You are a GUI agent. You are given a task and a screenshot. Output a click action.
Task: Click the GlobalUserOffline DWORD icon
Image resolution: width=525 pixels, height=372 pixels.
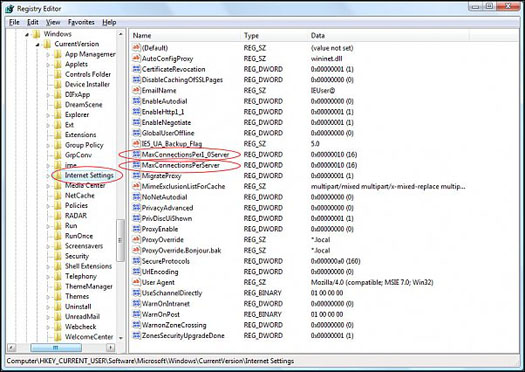click(136, 133)
